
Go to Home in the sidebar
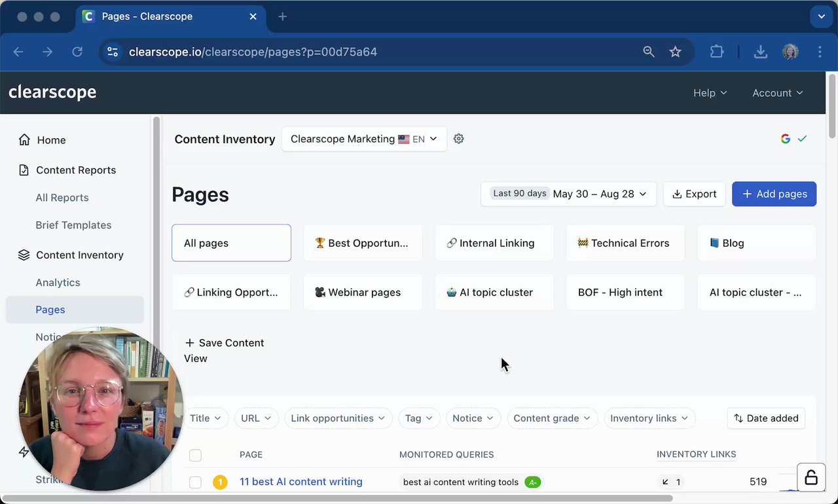click(51, 140)
